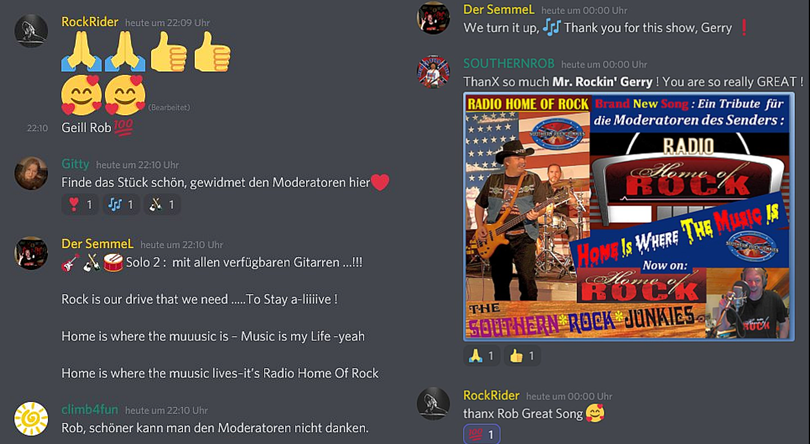Open SOUTHERNROB's avatar icon
Image resolution: width=810 pixels, height=444 pixels.
pos(433,72)
